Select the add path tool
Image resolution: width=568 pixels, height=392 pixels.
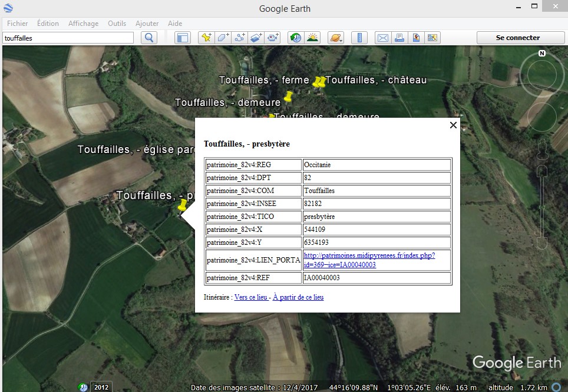coord(240,38)
